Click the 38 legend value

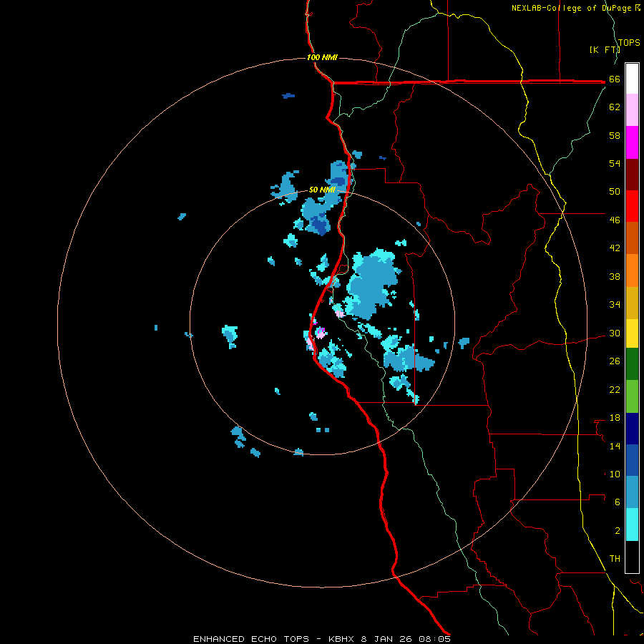(x=615, y=276)
